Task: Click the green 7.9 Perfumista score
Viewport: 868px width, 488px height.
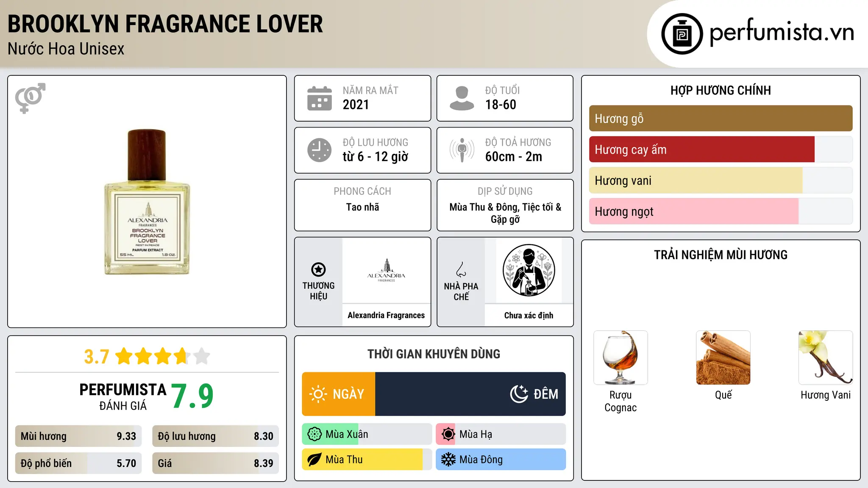Action: click(192, 396)
